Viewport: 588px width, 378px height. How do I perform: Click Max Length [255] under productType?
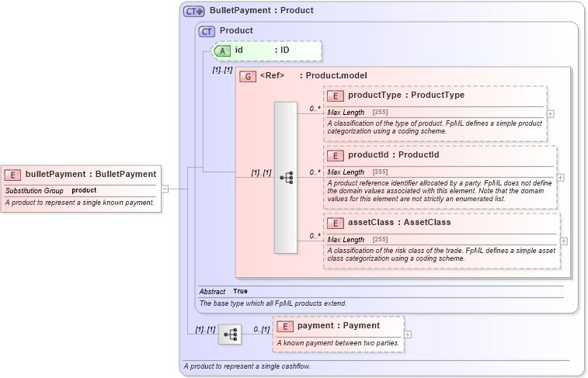pos(358,113)
